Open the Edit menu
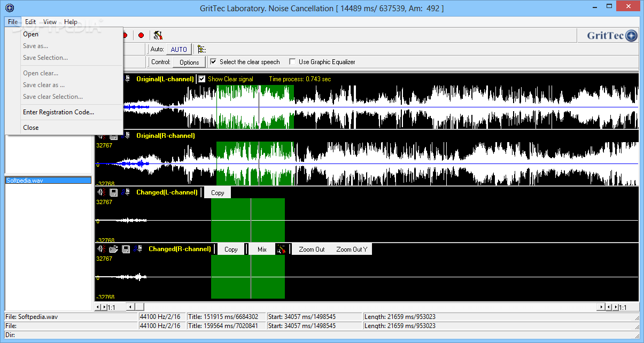The image size is (644, 343). coord(30,22)
